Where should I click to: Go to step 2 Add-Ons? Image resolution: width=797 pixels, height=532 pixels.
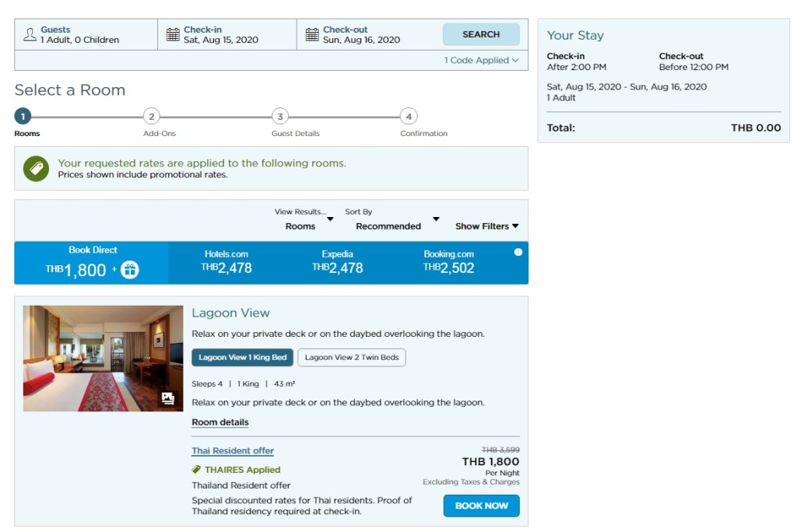point(152,117)
